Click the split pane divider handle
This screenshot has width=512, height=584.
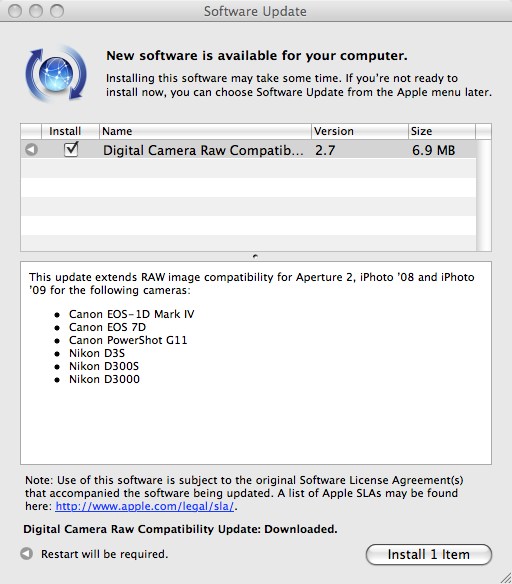coord(255,256)
